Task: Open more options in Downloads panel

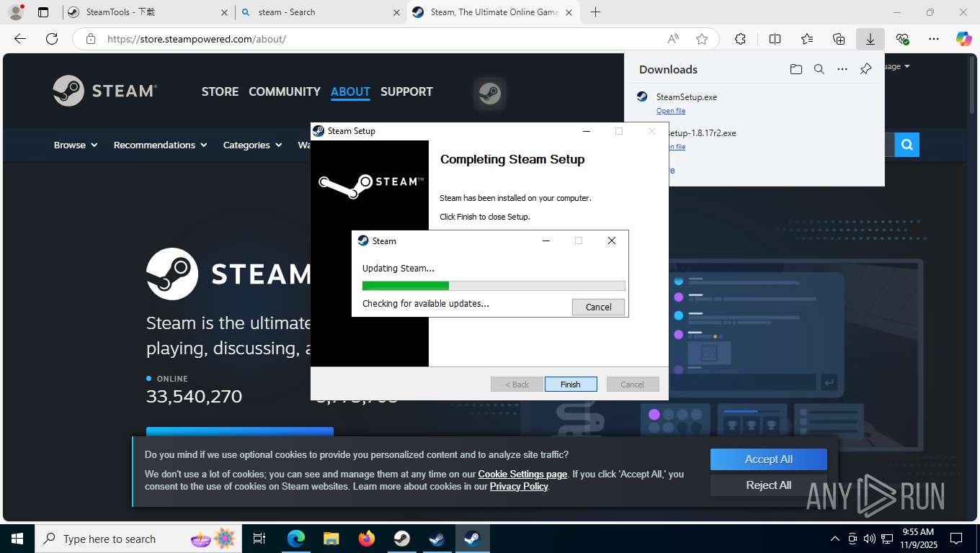Action: (x=842, y=69)
